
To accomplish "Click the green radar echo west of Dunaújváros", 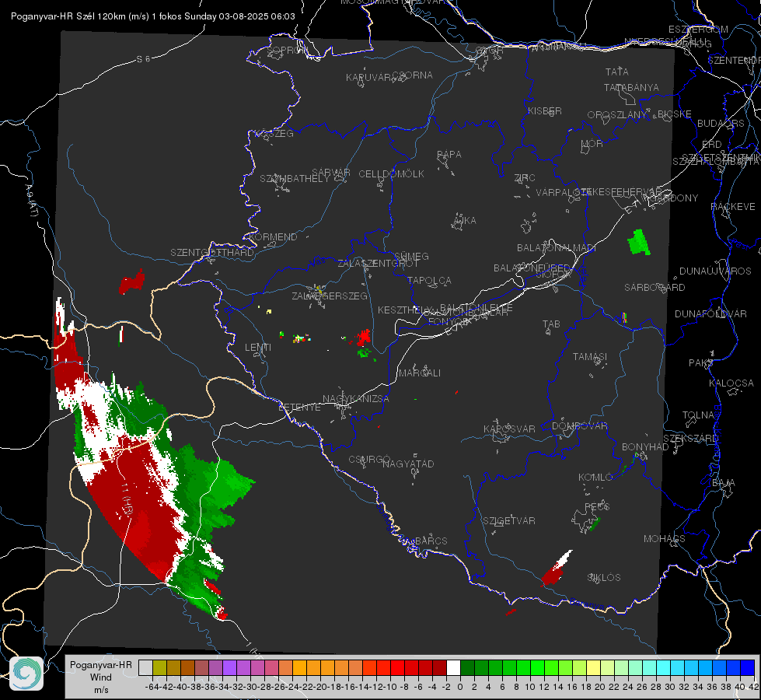I will (x=639, y=242).
